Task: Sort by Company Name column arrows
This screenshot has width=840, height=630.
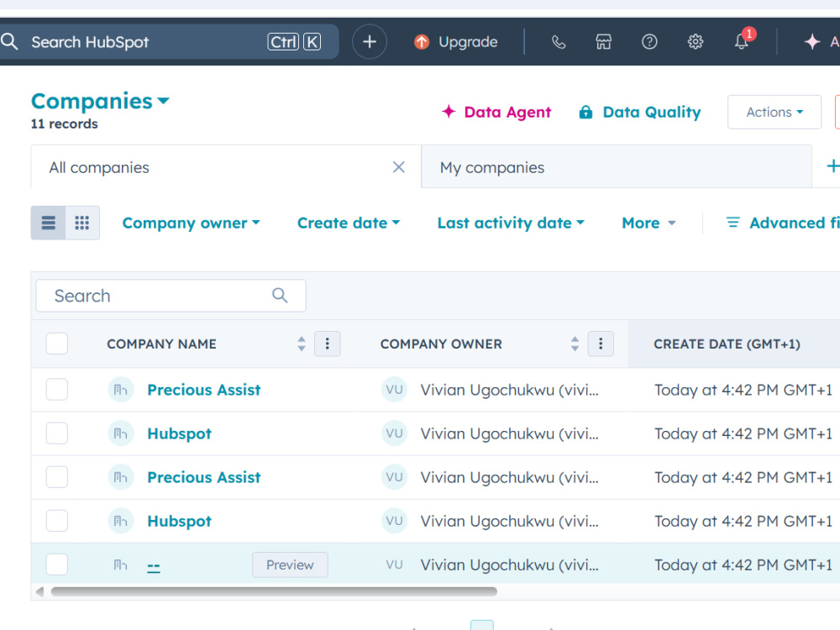Action: [302, 344]
